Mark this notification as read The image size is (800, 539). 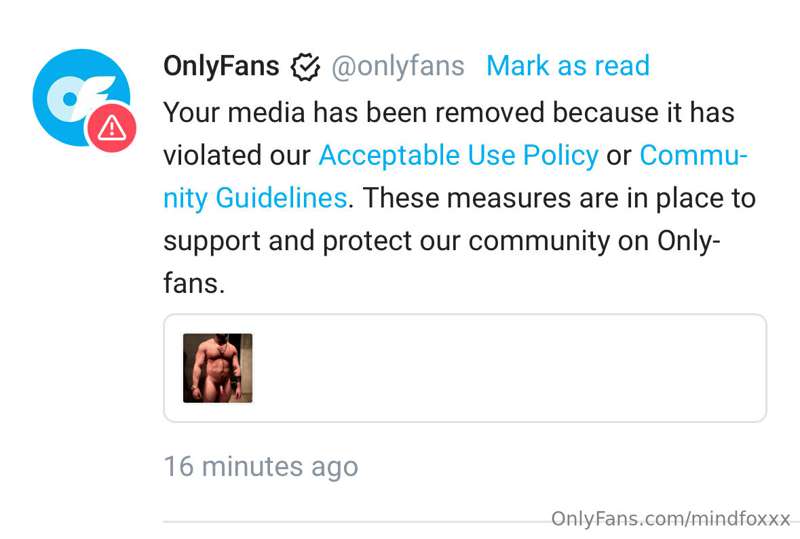(568, 66)
